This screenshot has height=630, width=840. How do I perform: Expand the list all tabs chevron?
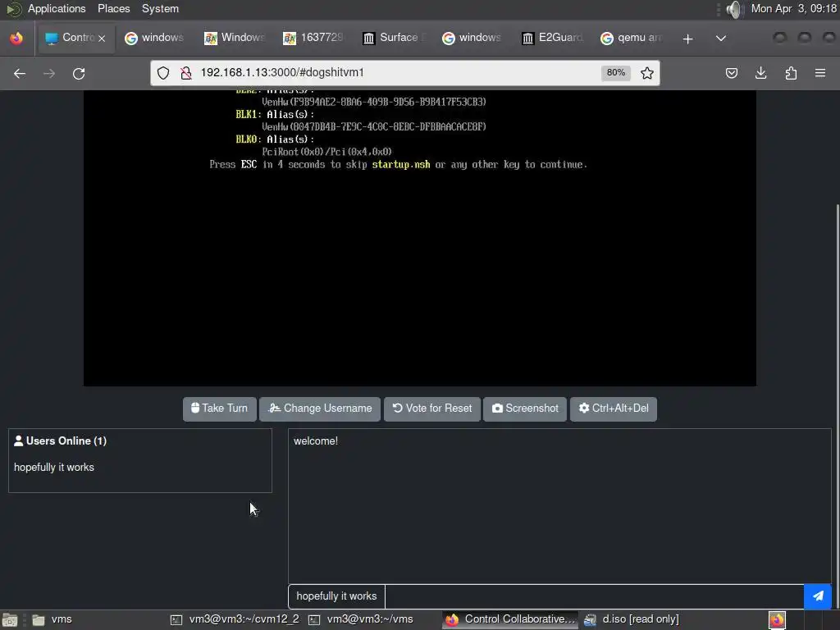(721, 38)
